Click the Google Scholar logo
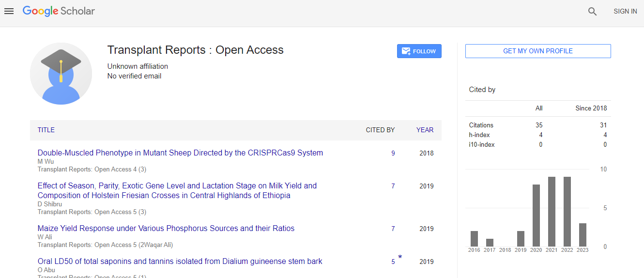The width and height of the screenshot is (644, 278). coord(59,11)
